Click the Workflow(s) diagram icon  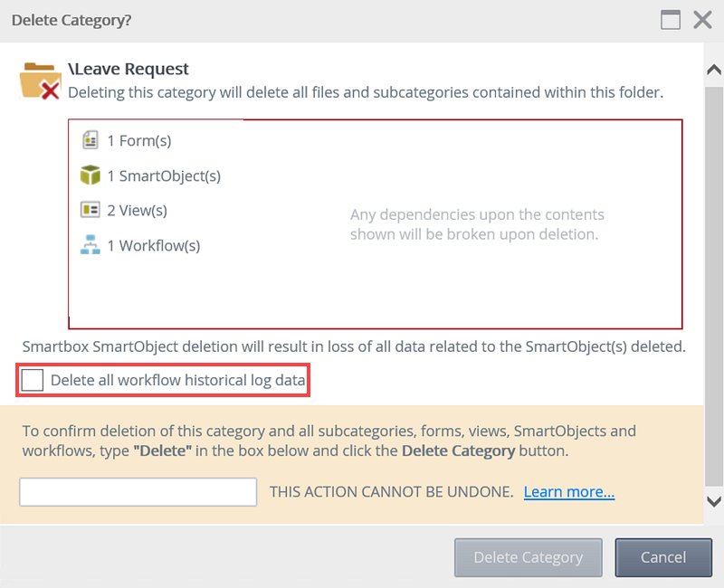90,245
